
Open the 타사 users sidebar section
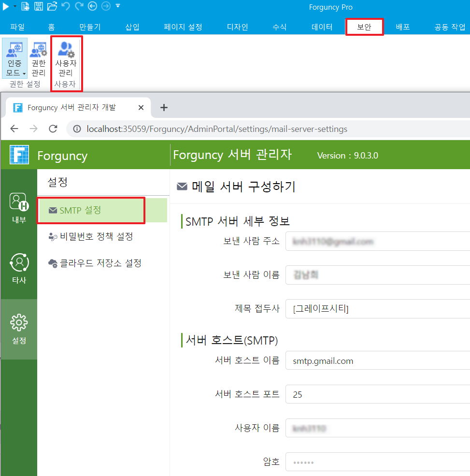click(19, 268)
